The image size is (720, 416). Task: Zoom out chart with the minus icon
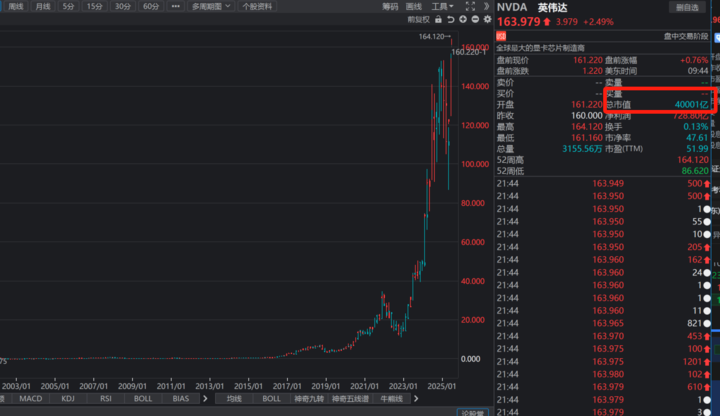point(475,19)
